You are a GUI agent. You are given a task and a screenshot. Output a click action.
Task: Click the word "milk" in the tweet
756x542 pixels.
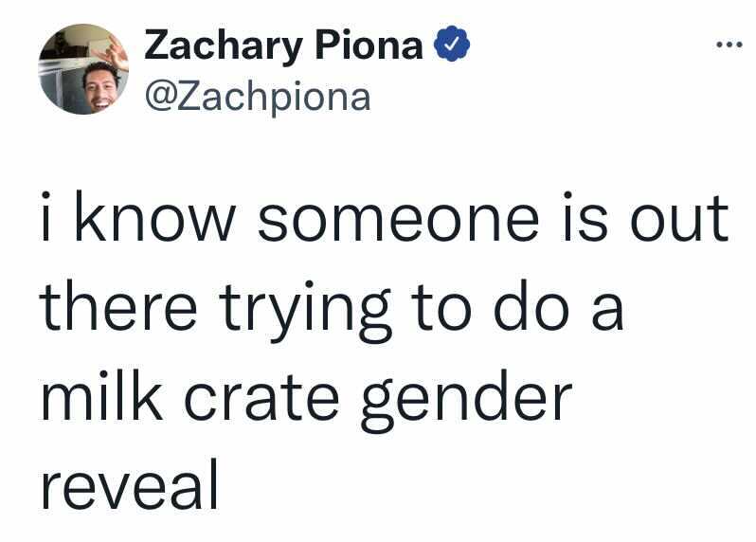(102, 395)
